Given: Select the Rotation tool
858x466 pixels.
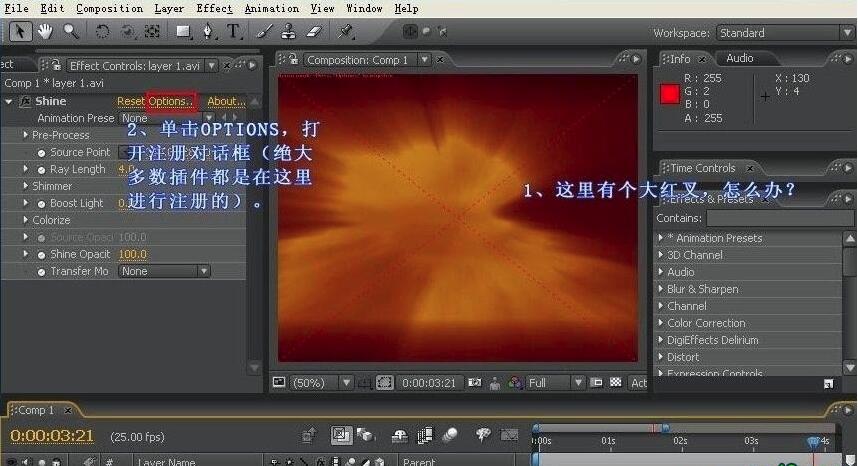Looking at the screenshot, I should (x=102, y=31).
